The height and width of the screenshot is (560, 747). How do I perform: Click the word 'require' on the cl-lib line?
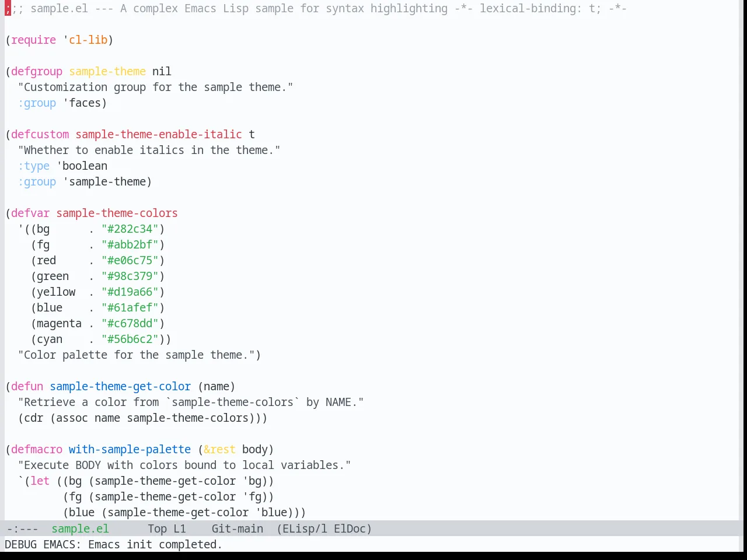pyautogui.click(x=34, y=40)
